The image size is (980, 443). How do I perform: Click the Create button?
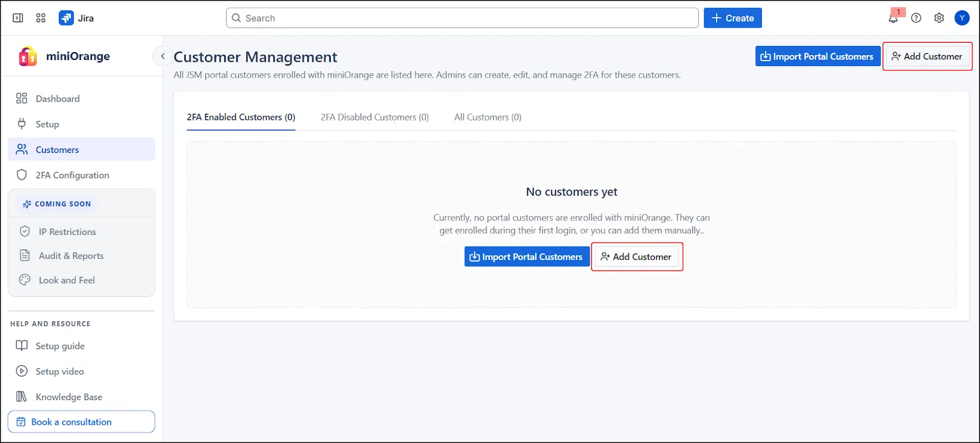[x=733, y=18]
